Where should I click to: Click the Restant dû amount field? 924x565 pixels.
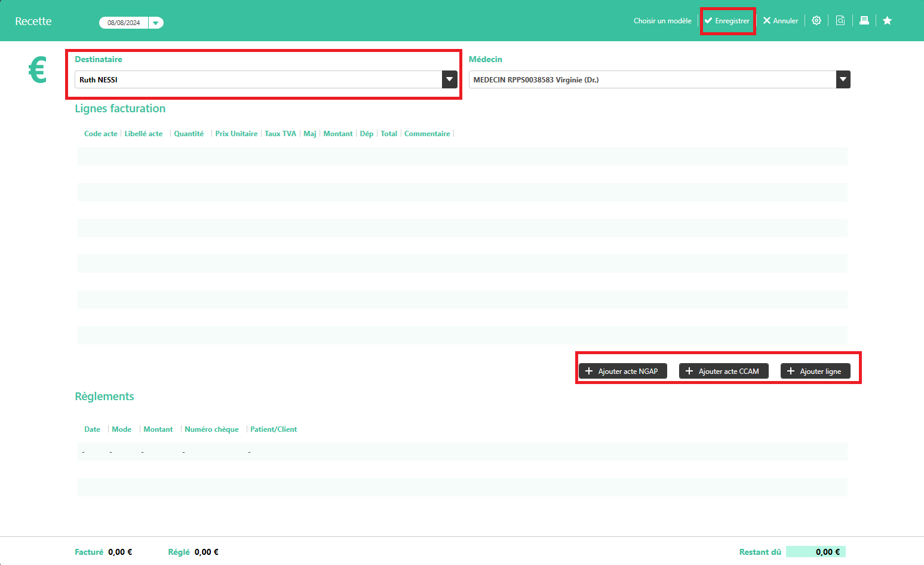pos(815,552)
